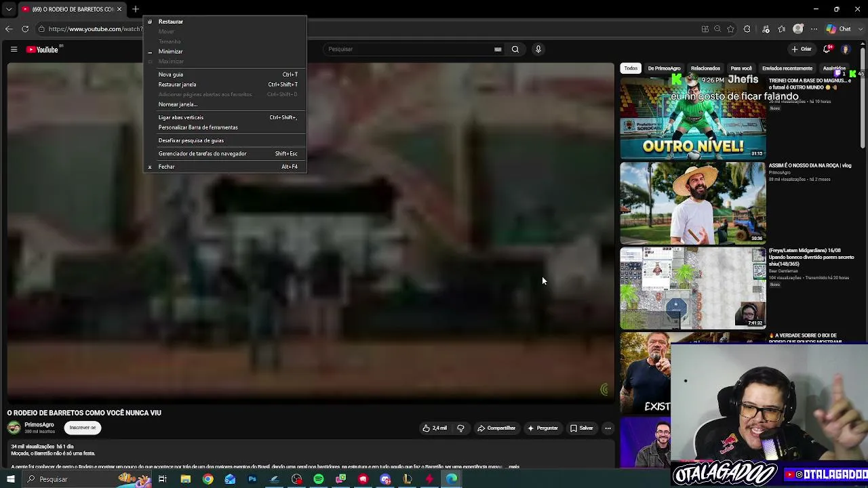Image resolution: width=868 pixels, height=488 pixels.
Task: Open a new browser tab
Action: coord(136,9)
